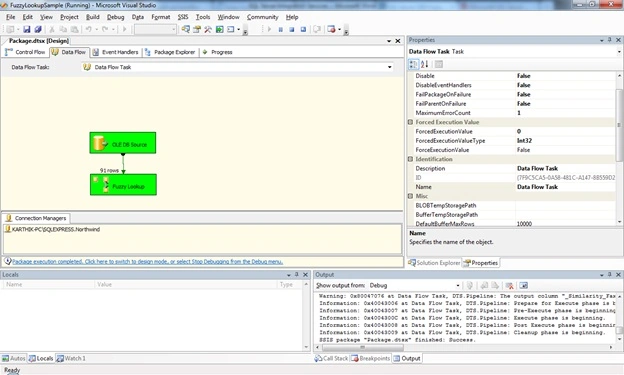Screen dimensions: 624x375
Task: Open the Breakpoints tab at bottom
Action: click(370, 358)
